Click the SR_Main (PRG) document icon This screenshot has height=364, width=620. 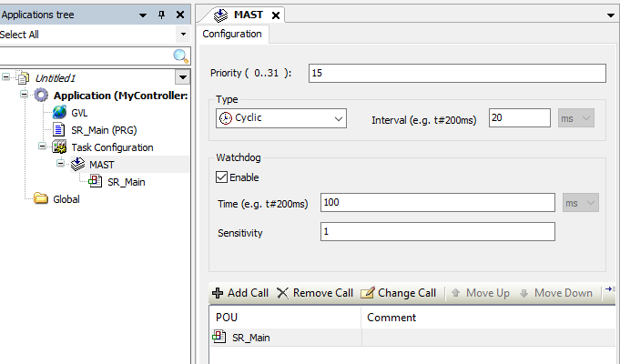(x=59, y=130)
